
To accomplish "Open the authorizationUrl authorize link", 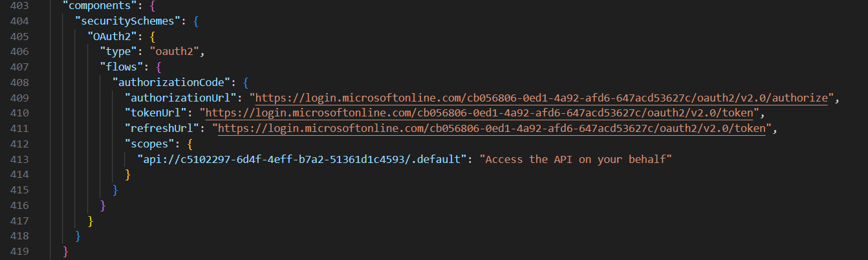I will click(x=542, y=98).
